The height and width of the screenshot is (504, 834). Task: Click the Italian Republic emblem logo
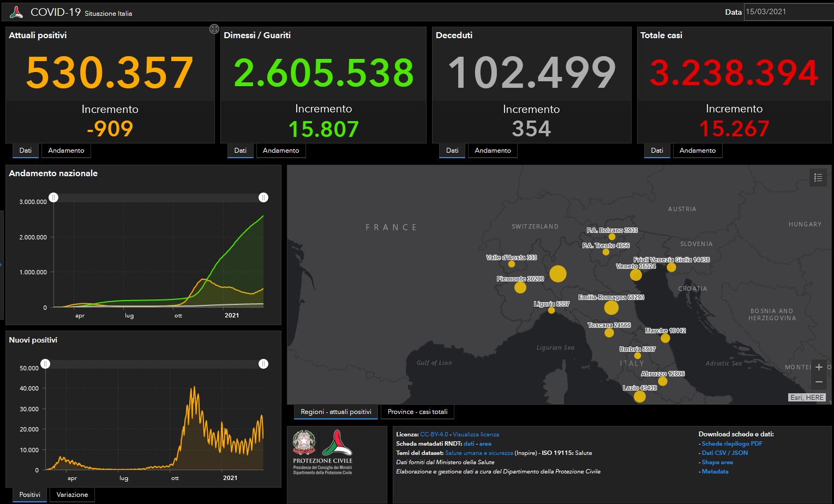click(304, 442)
